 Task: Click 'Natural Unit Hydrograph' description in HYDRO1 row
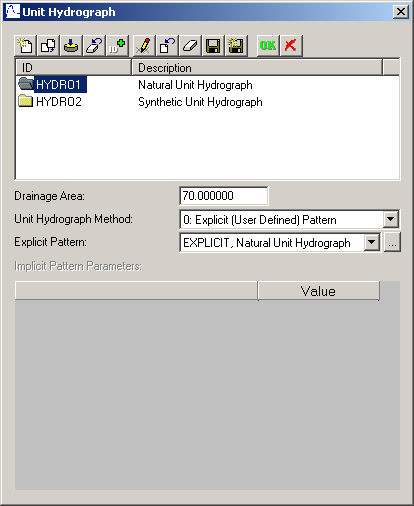(195, 85)
